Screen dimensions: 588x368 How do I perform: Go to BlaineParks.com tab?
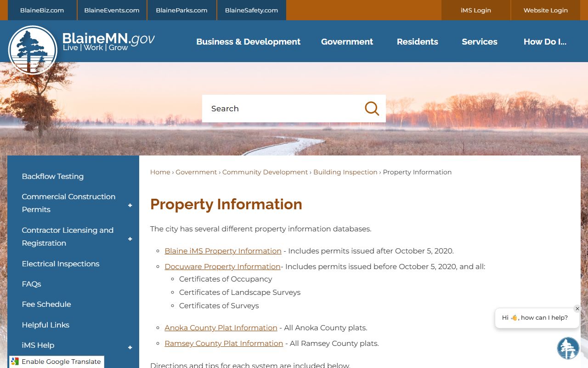(181, 10)
